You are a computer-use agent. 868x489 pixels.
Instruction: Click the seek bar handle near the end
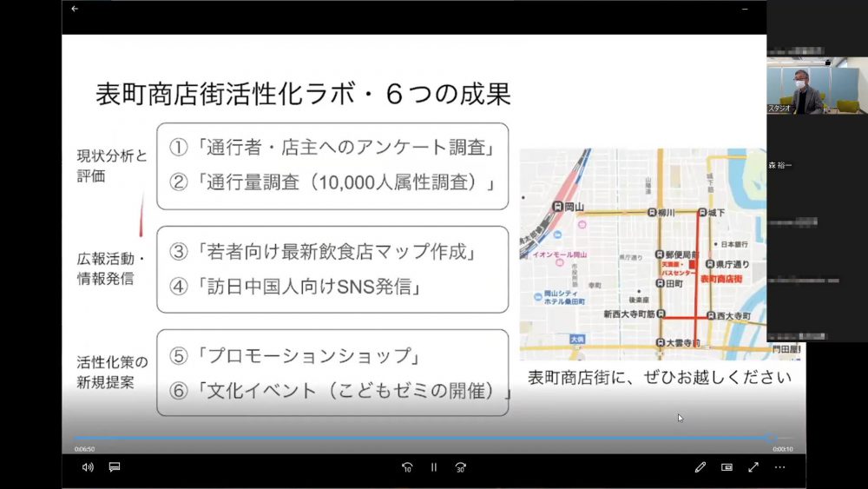(x=772, y=438)
